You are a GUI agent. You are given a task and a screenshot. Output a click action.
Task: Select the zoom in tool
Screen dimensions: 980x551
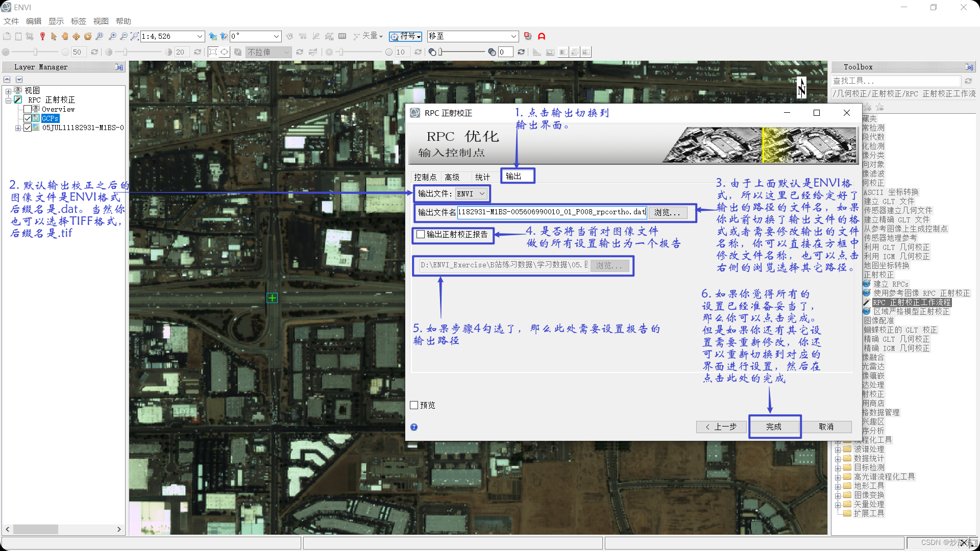coord(113,36)
